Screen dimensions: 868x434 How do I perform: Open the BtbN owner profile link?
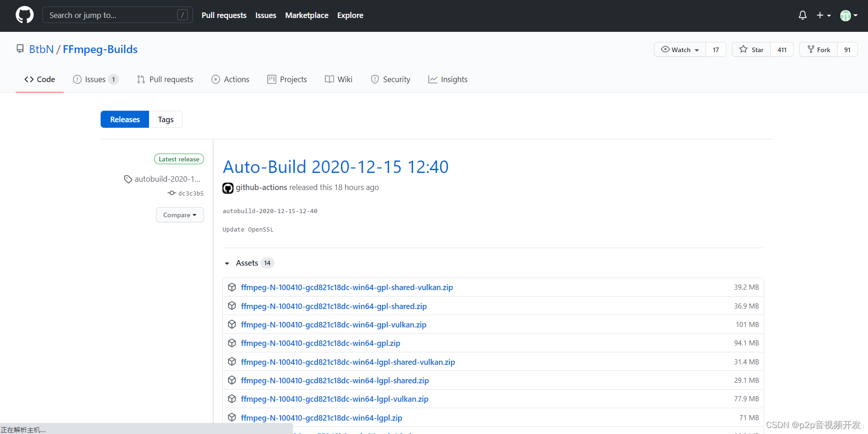point(42,49)
